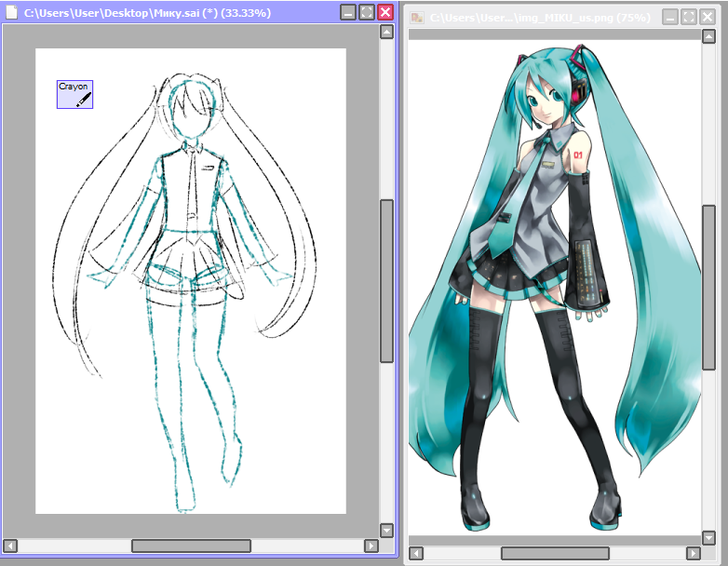Click the Мику.sai title bar text
The height and width of the screenshot is (566, 728).
coord(147,12)
